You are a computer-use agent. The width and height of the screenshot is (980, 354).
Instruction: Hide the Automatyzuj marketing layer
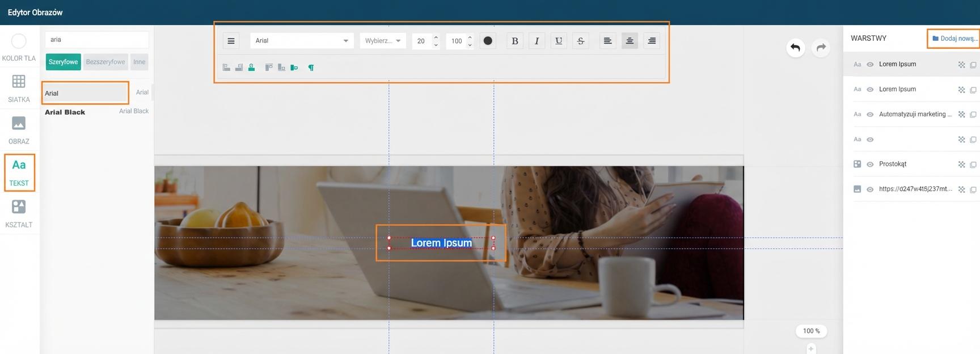point(870,115)
